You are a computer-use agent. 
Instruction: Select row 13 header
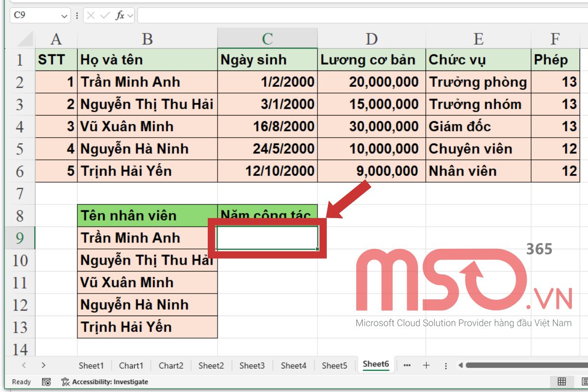click(x=20, y=327)
